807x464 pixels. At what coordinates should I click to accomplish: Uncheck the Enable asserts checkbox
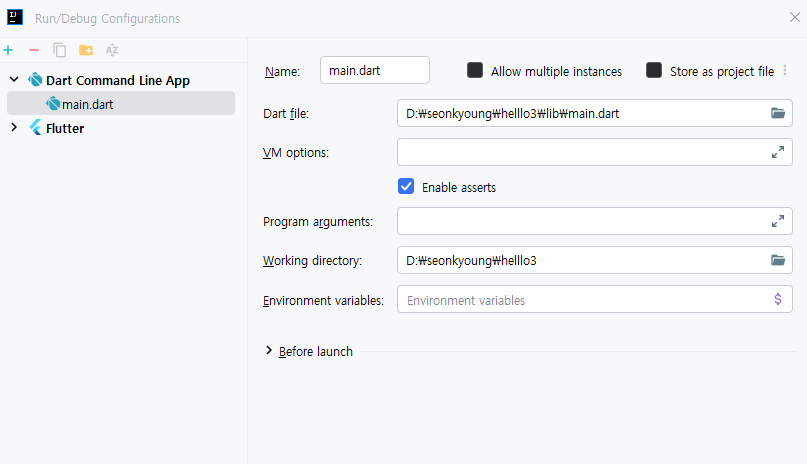(406, 186)
